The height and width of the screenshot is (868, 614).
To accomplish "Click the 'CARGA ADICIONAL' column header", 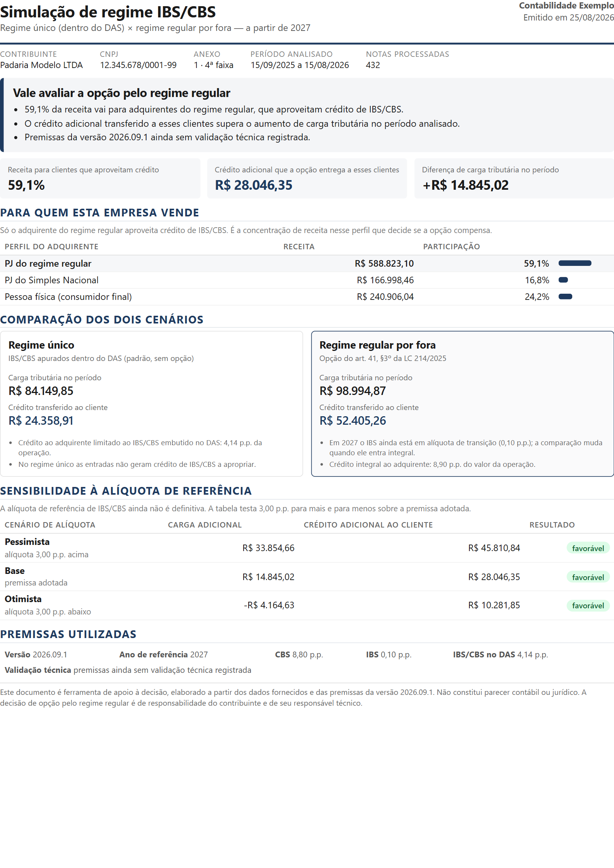I will click(x=205, y=525).
